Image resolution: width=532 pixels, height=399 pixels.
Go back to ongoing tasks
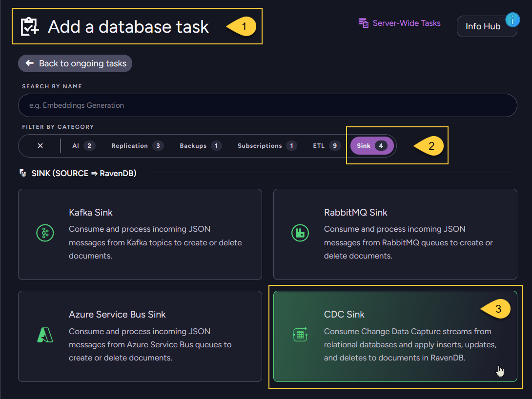click(x=75, y=63)
